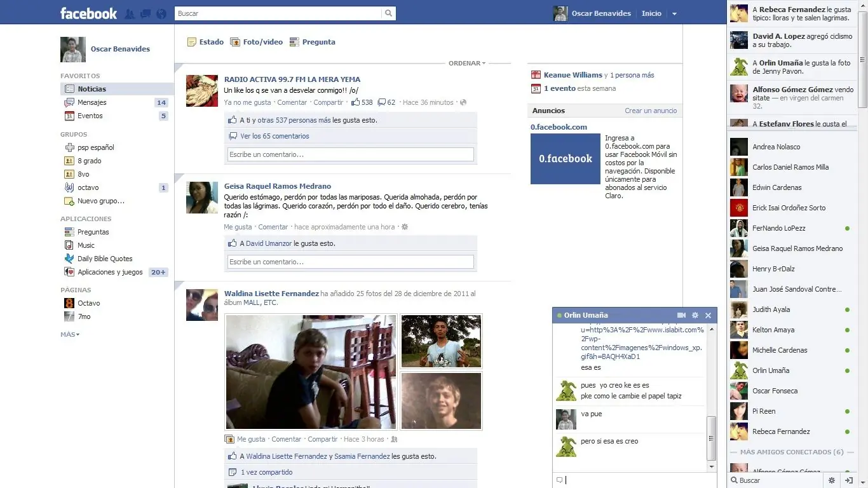Expand the MÁS sidebar menu
868x488 pixels.
(x=70, y=334)
